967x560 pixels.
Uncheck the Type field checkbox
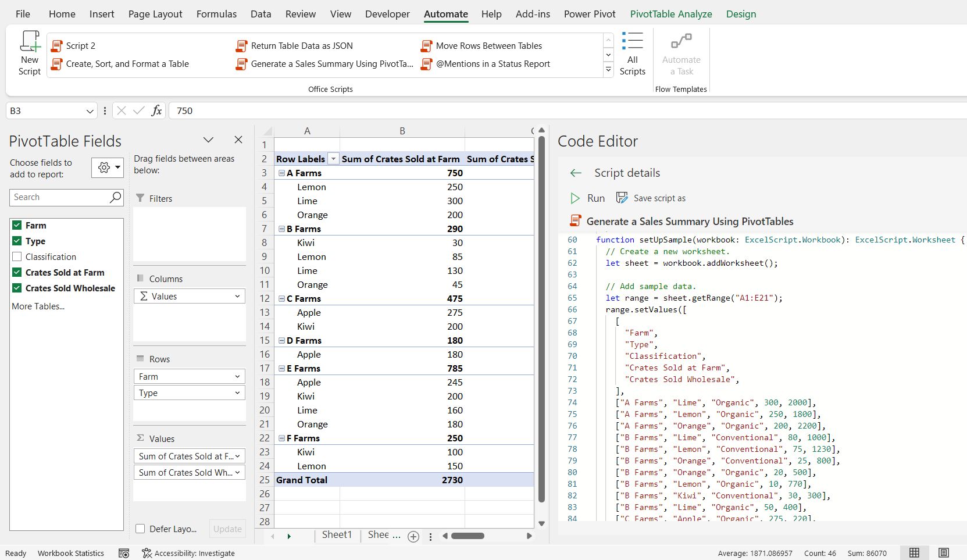click(x=17, y=241)
